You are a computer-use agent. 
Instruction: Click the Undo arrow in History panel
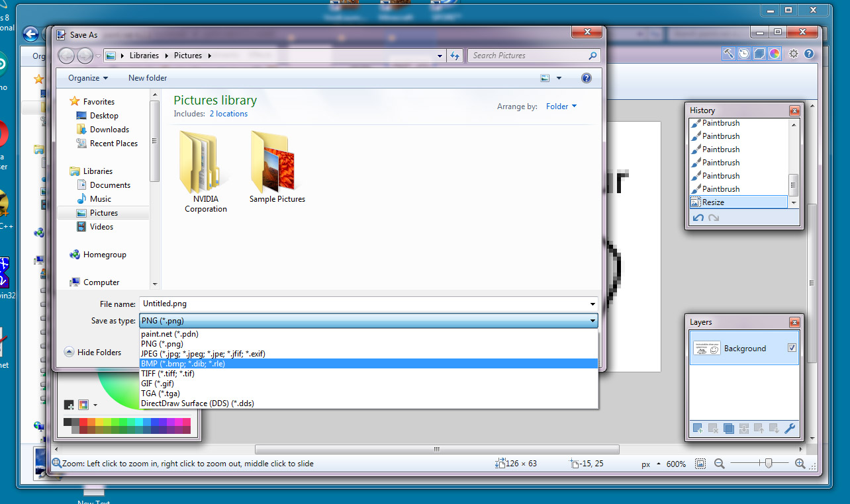pyautogui.click(x=698, y=218)
